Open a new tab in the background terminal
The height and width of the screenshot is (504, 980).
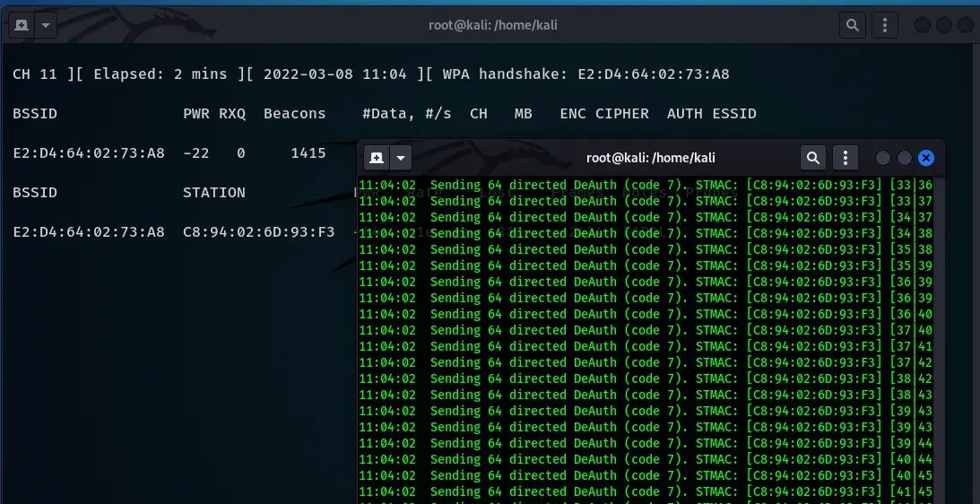pyautogui.click(x=22, y=26)
